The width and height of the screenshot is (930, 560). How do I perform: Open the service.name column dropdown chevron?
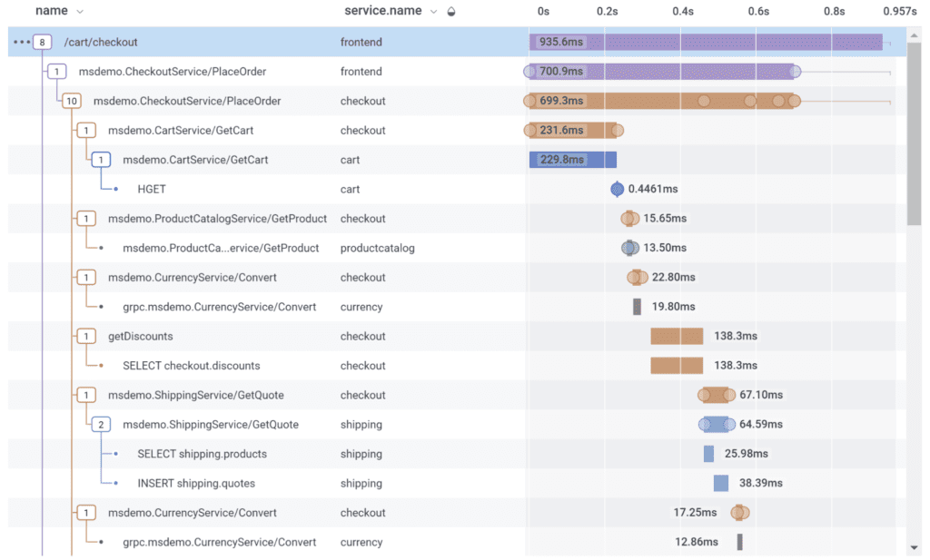[x=433, y=12]
